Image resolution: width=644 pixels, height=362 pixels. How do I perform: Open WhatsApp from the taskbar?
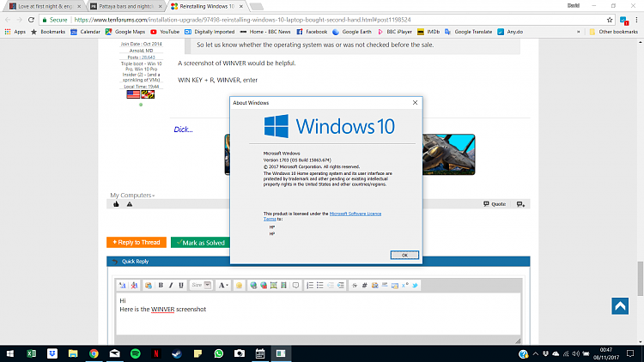218,353
